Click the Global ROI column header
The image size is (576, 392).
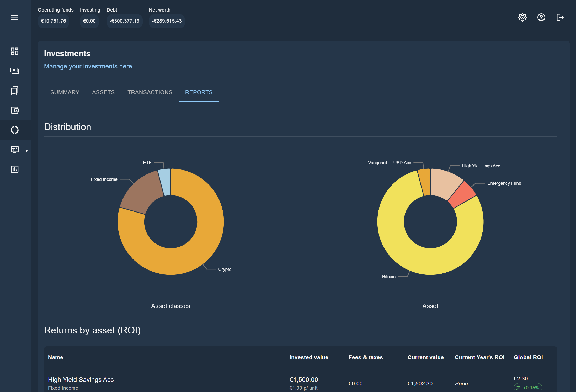pyautogui.click(x=528, y=357)
